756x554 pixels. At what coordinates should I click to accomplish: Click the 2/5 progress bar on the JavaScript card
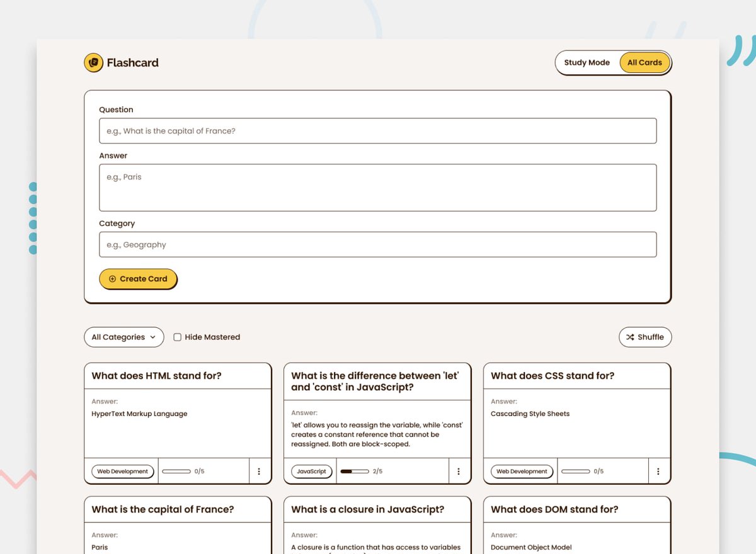354,470
